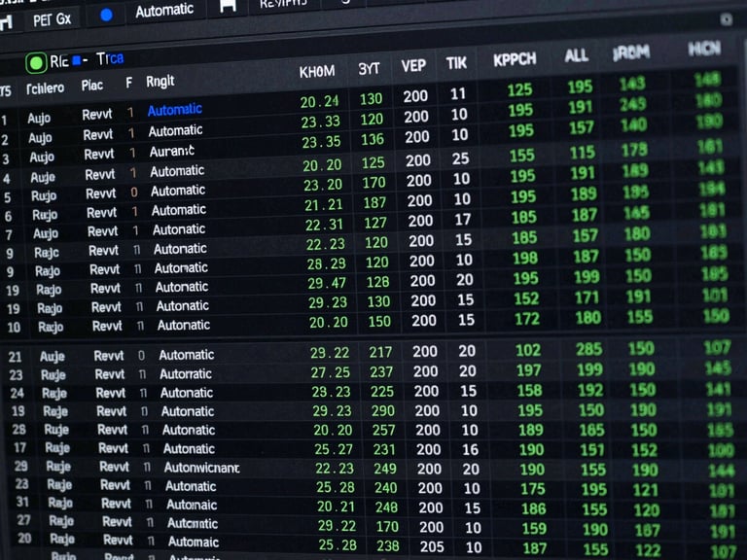Switch to the Automatic tab in top bar
Viewport: 747px width, 560px height.
tap(164, 10)
